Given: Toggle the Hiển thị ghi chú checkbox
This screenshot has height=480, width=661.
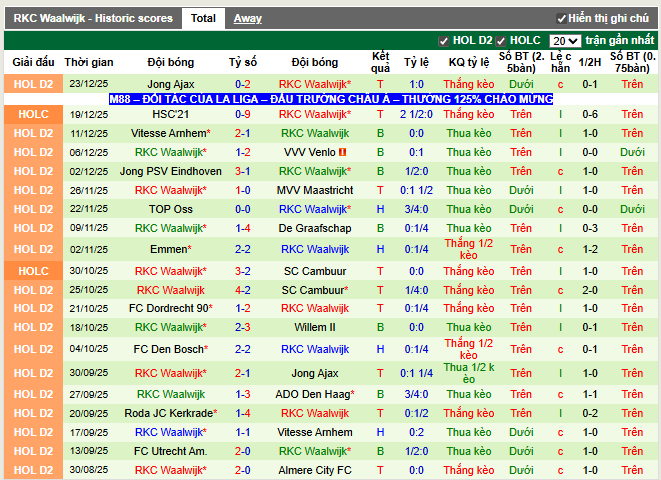Looking at the screenshot, I should click(x=561, y=19).
